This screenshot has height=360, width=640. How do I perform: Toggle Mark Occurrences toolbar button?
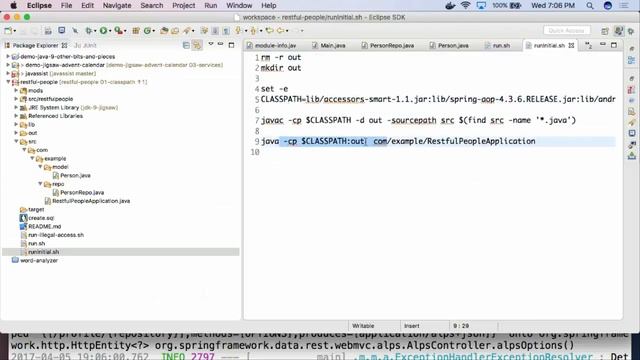204,30
